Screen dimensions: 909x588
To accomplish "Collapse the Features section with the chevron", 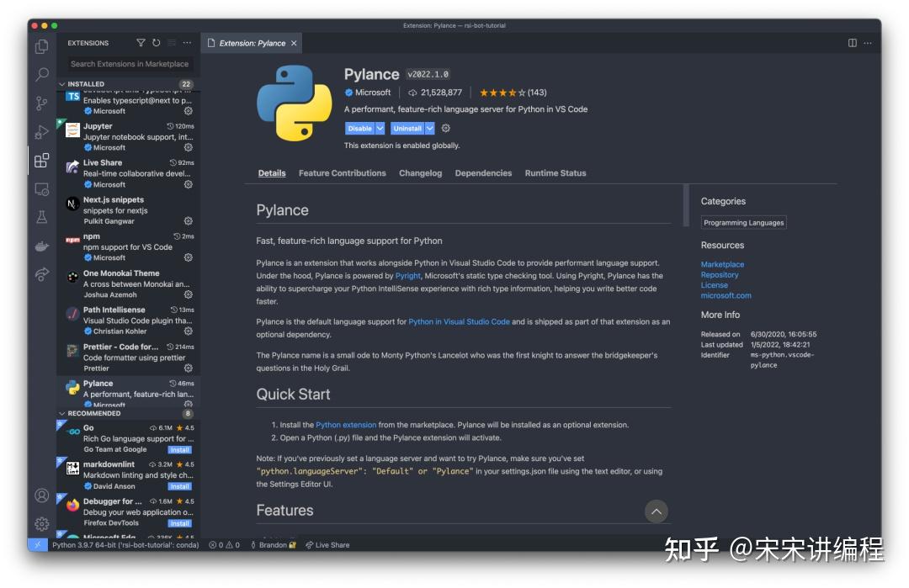I will (x=656, y=511).
